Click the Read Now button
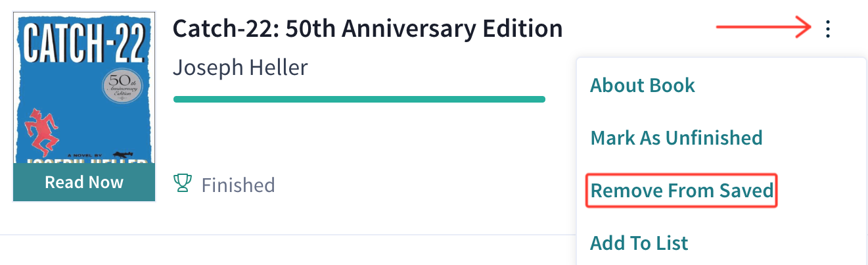The image size is (868, 265). pyautogui.click(x=84, y=182)
